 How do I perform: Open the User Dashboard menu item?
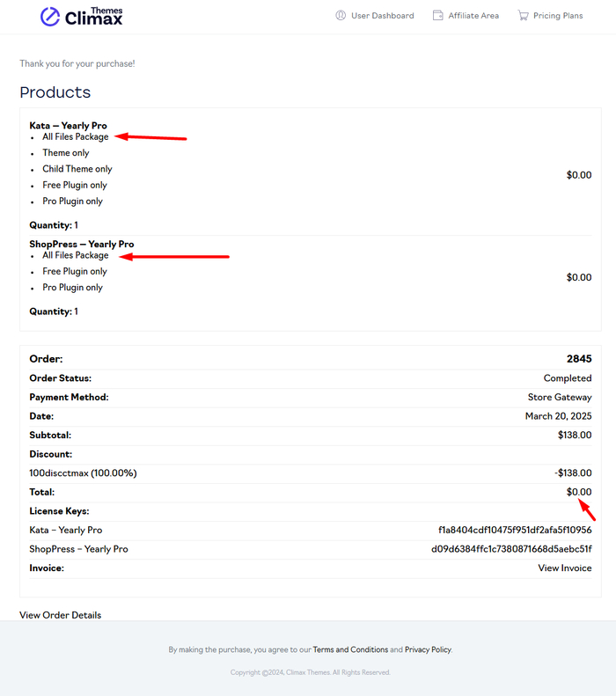pyautogui.click(x=382, y=16)
